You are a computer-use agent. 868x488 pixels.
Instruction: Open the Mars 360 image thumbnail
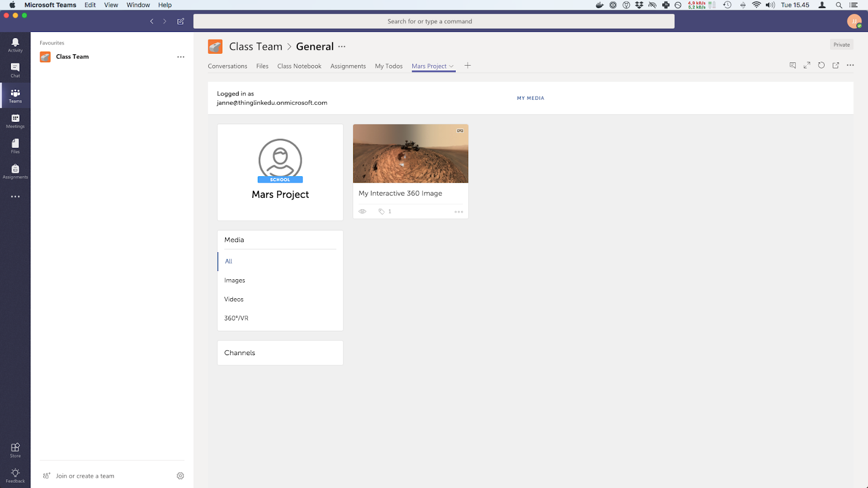tap(411, 153)
